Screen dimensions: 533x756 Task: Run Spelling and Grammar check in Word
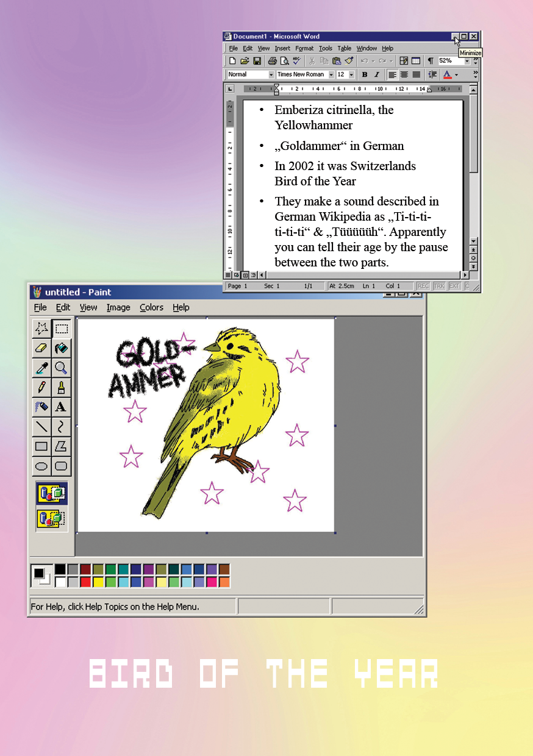click(x=296, y=60)
